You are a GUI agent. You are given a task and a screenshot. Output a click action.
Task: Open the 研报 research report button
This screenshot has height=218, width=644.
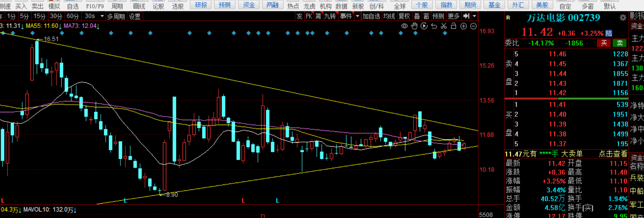[x=201, y=5]
